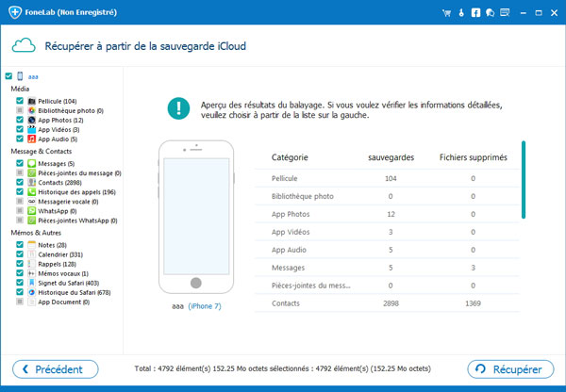This screenshot has width=566, height=392.
Task: Click the iPhone preview image
Action: pos(196,217)
